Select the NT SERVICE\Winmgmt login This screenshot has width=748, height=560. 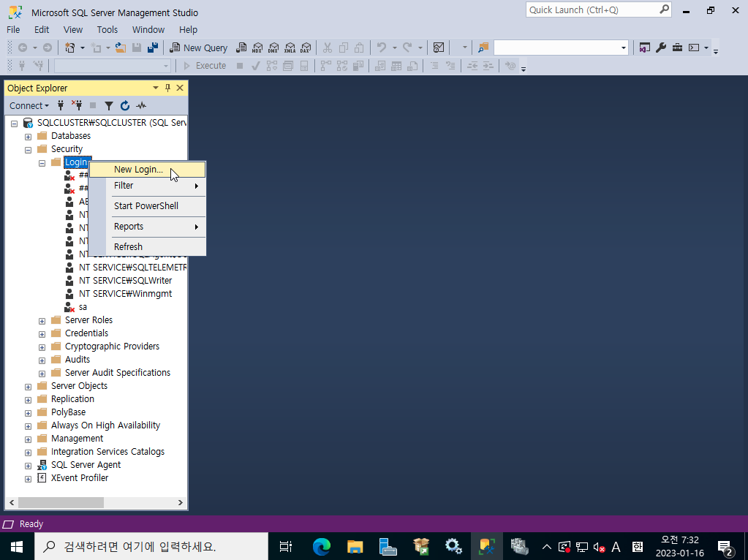[126, 294]
